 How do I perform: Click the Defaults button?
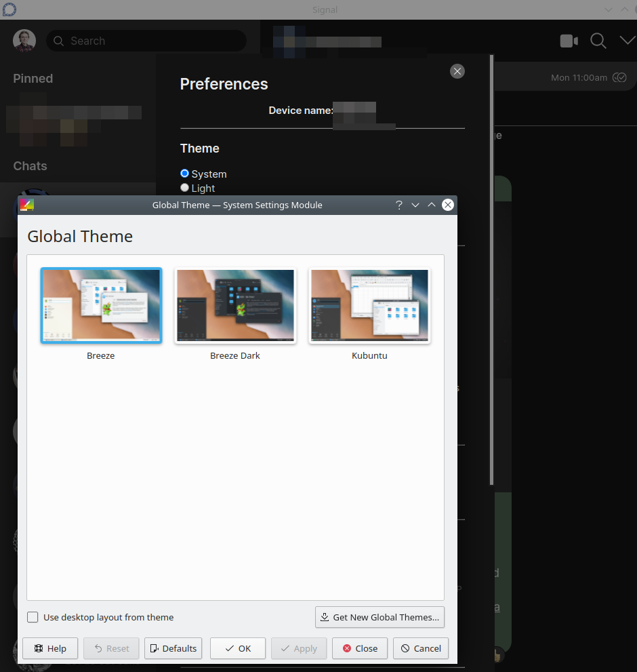coord(173,648)
